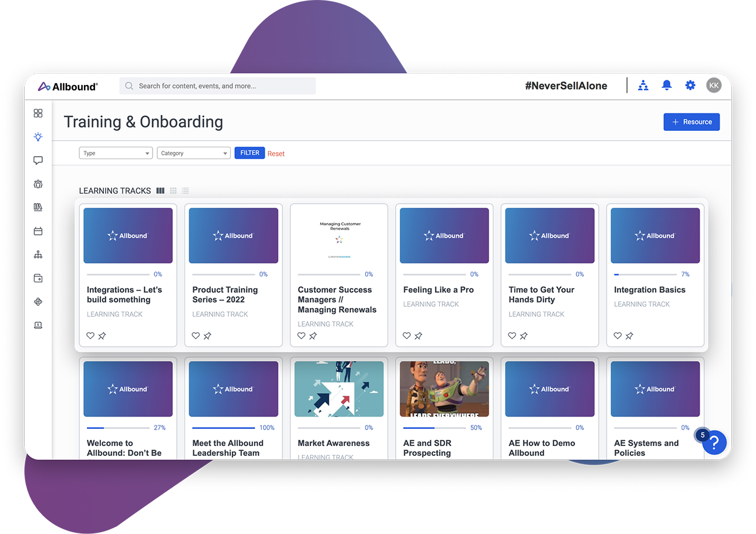This screenshot has height=534, width=756.
Task: Open the dashboard grid icon in sidebar
Action: tap(38, 113)
